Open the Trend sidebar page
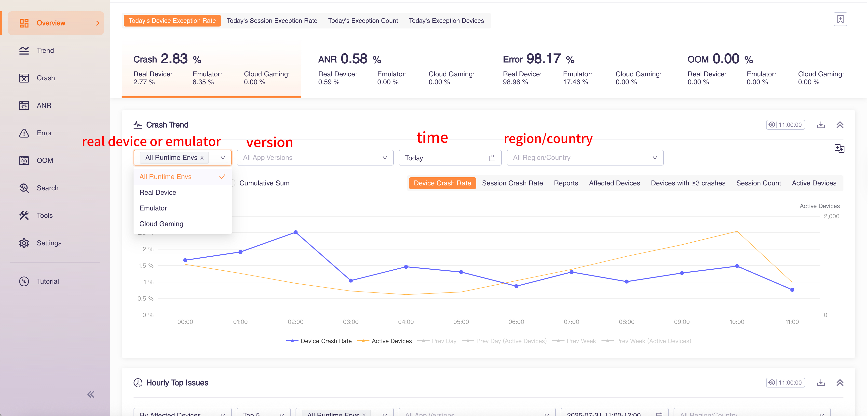This screenshot has height=416, width=868. (x=56, y=51)
